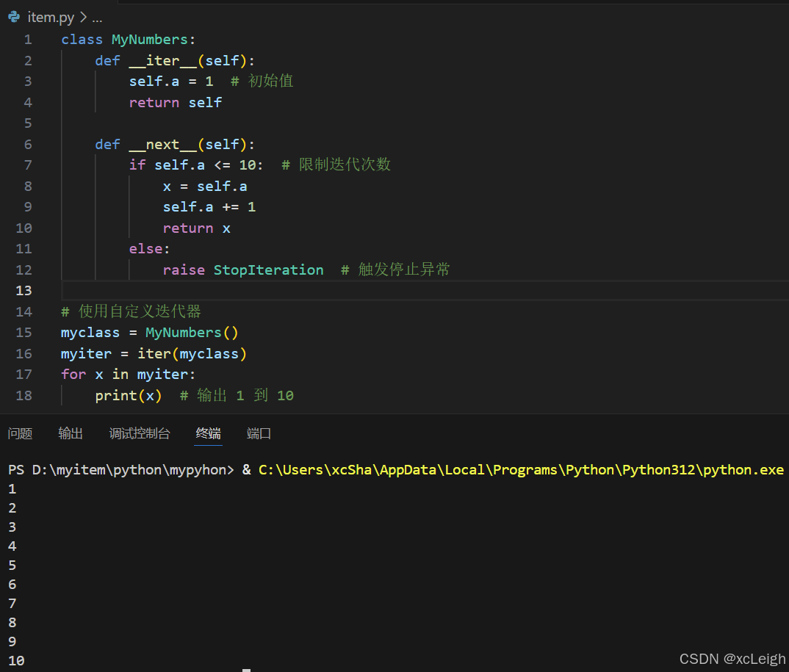Click terminal output line '1'

[x=12, y=489]
